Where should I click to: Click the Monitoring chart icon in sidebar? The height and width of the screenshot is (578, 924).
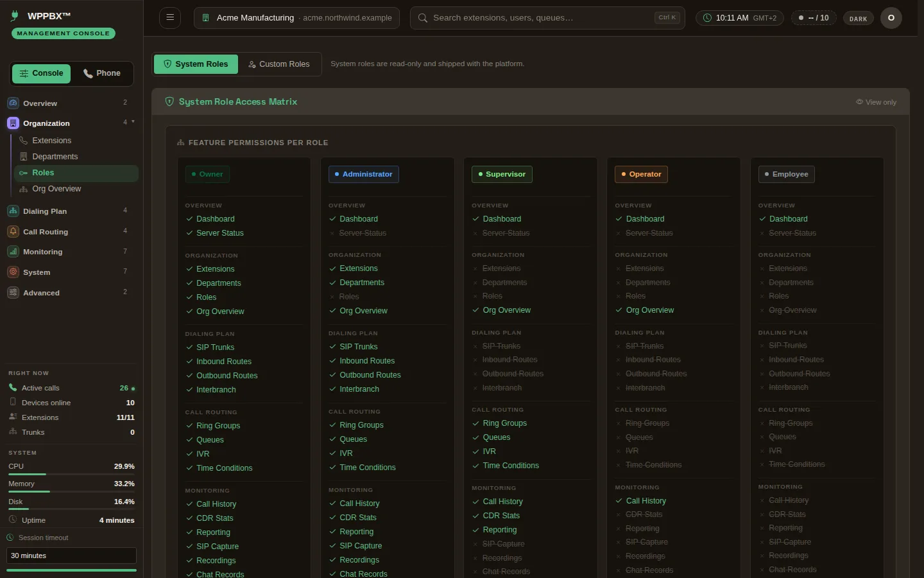(x=13, y=252)
